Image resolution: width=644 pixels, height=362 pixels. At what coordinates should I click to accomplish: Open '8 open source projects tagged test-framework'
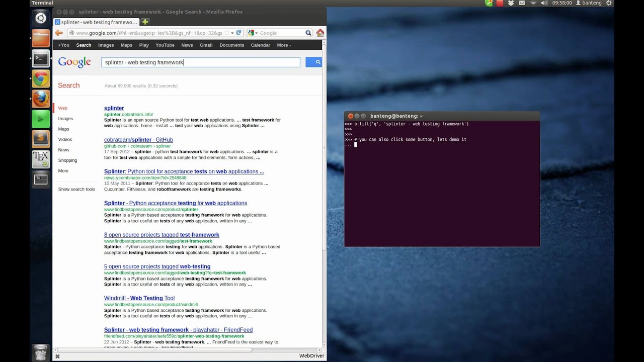[x=162, y=235]
